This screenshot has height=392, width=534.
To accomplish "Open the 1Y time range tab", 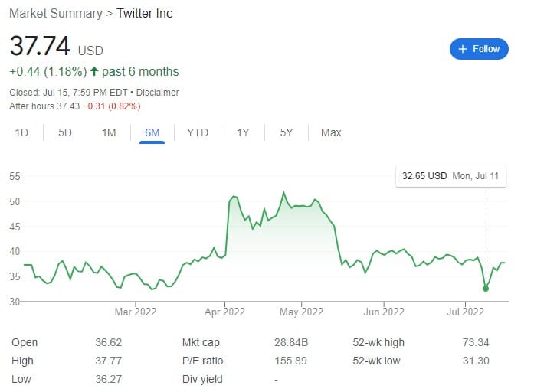I will pos(243,132).
